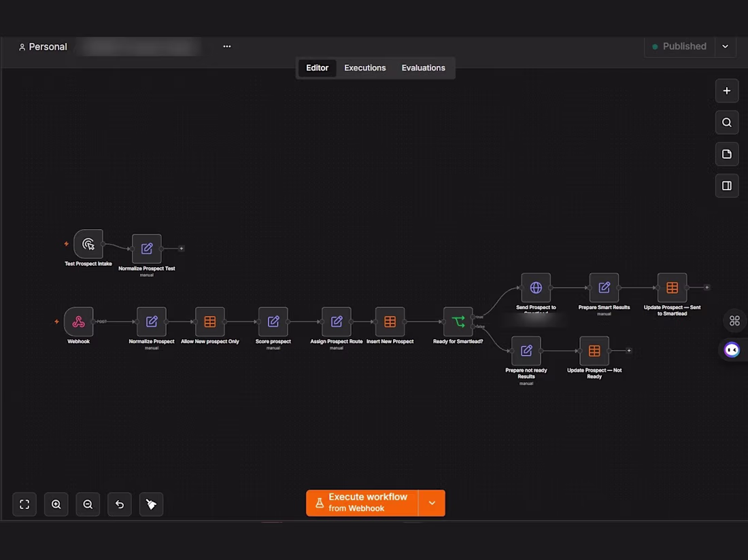Add a sticky note to canvas

tap(726, 154)
